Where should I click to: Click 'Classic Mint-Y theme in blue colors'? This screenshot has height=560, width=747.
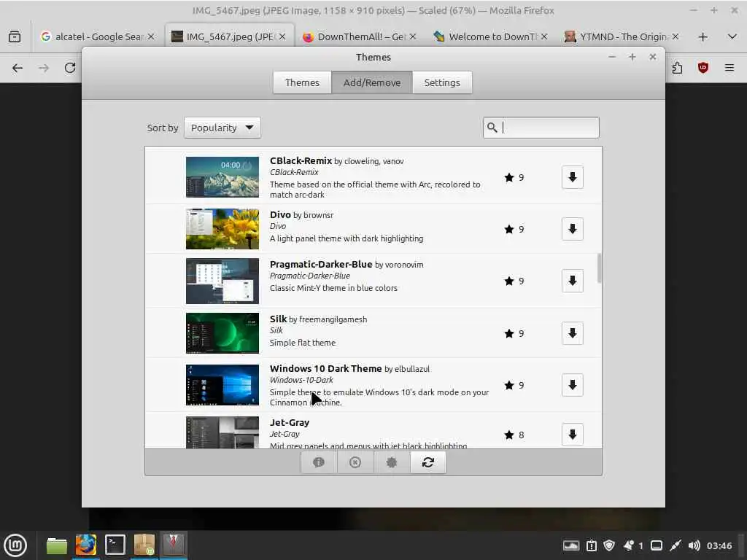[333, 288]
